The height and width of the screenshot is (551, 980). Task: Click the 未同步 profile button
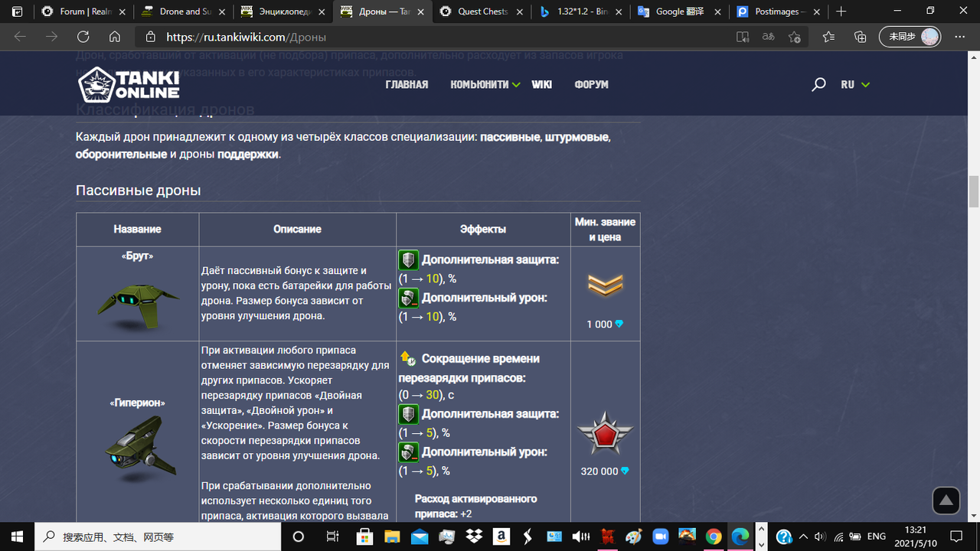coord(910,37)
